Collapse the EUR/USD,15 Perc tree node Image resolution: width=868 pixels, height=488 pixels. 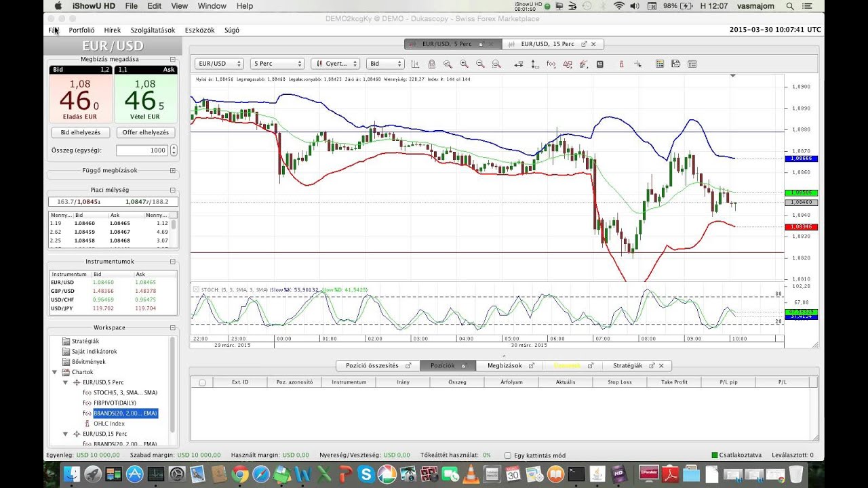click(66, 434)
